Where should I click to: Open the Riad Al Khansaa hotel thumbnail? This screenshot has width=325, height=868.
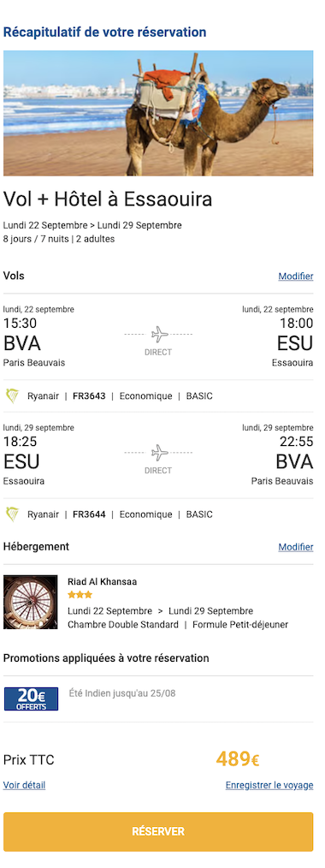(x=31, y=602)
